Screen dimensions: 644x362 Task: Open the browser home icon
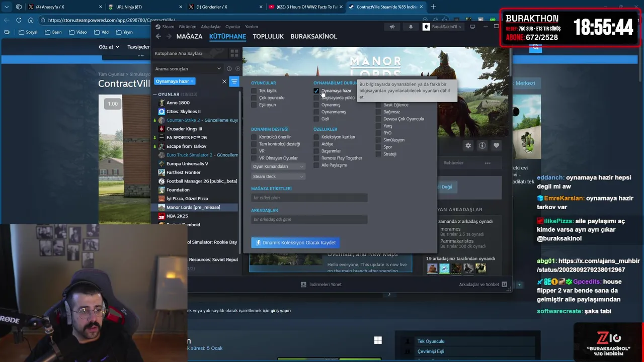click(31, 20)
